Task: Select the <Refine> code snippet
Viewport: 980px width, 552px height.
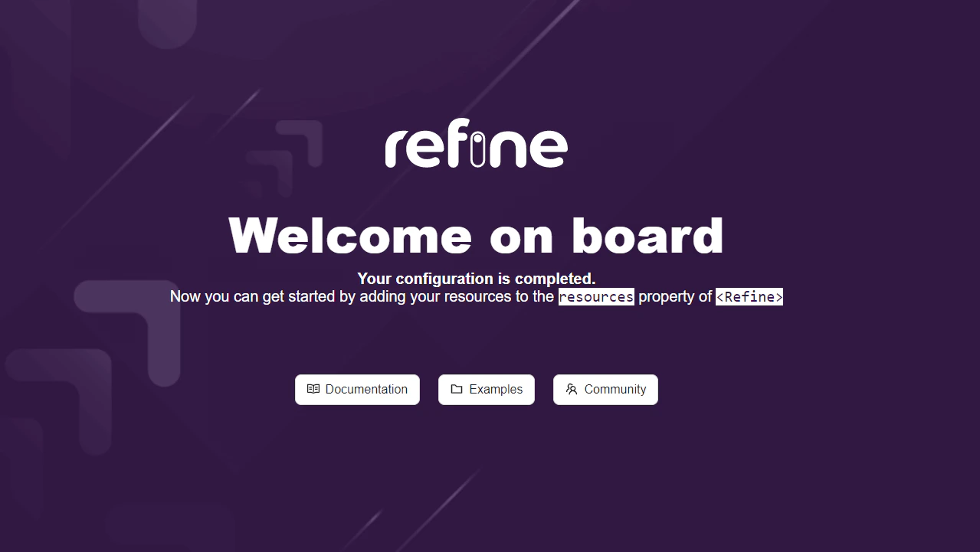Action: [749, 296]
